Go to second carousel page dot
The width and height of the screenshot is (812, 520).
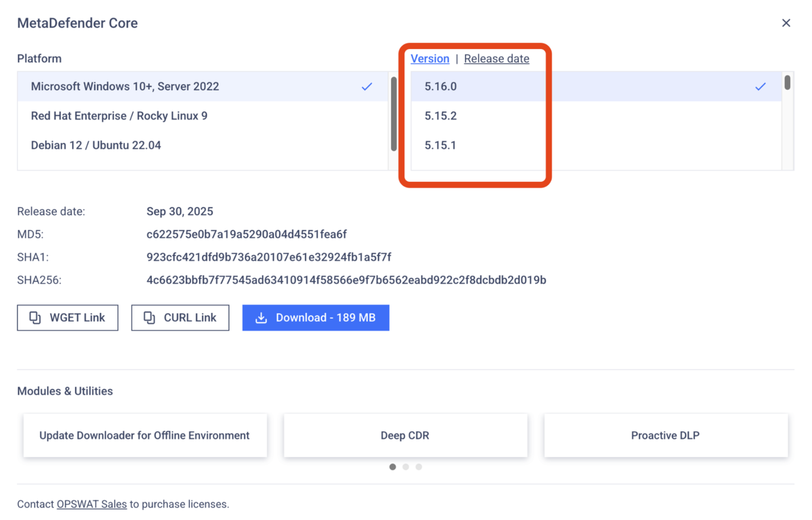coord(406,467)
